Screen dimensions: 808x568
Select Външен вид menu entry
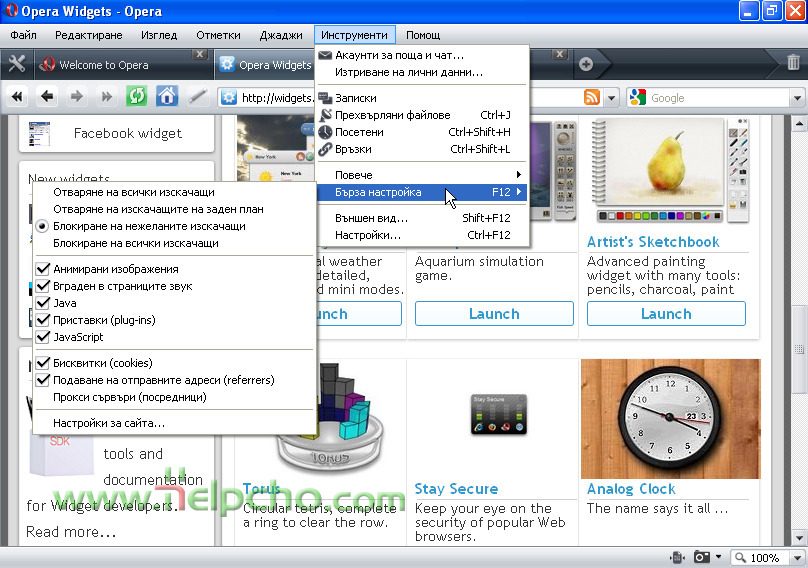(x=422, y=218)
